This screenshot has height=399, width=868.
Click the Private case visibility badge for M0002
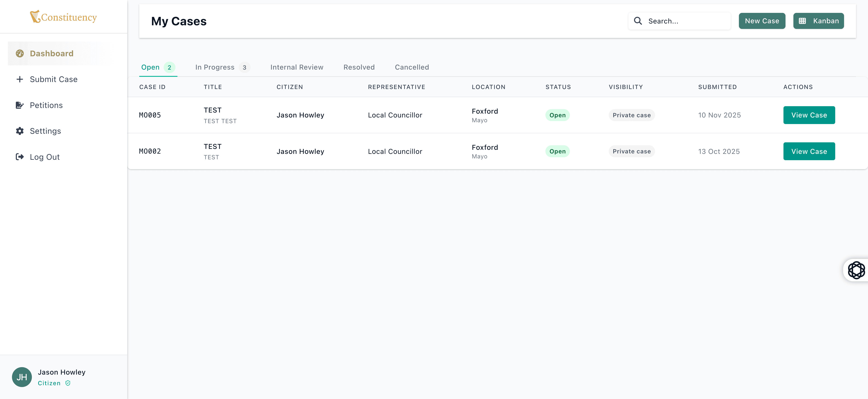point(632,151)
